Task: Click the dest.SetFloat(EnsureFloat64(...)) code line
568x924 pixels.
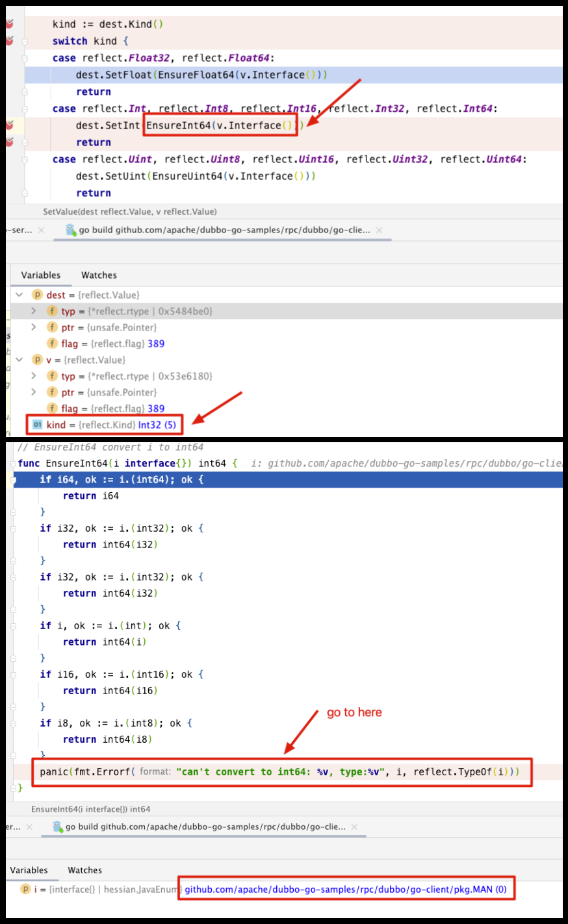Action: [201, 75]
